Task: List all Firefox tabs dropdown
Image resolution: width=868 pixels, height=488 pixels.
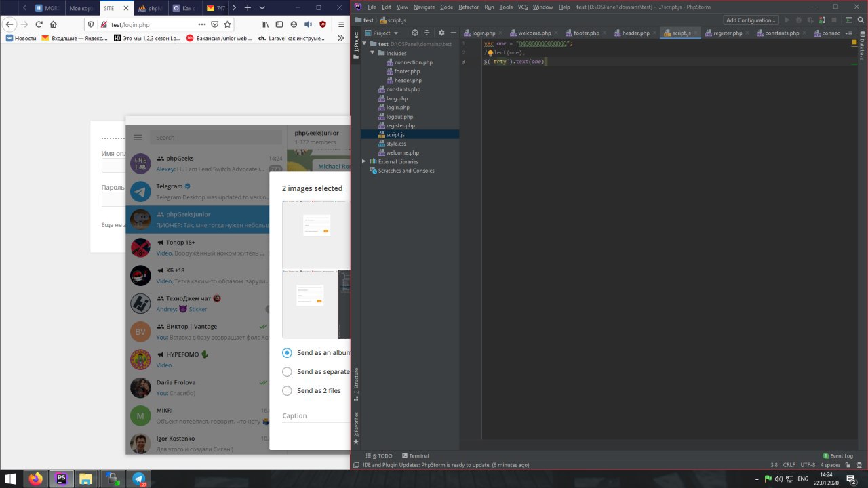Action: [262, 8]
